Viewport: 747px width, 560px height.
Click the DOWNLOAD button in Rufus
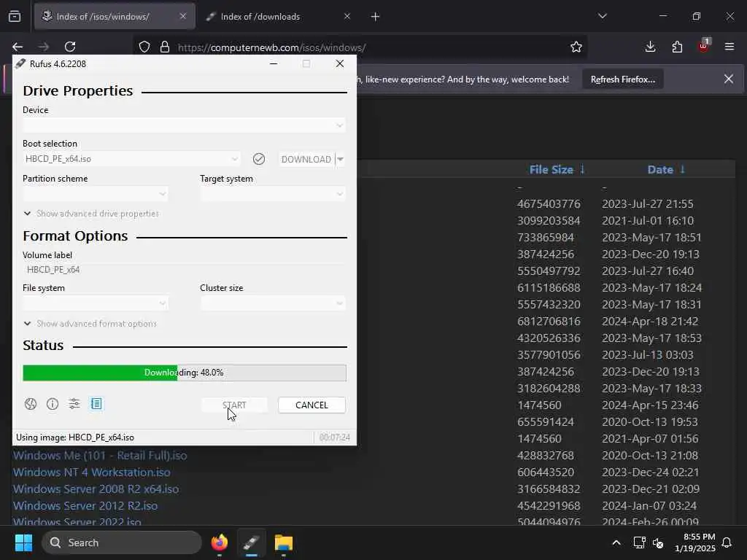click(x=306, y=159)
